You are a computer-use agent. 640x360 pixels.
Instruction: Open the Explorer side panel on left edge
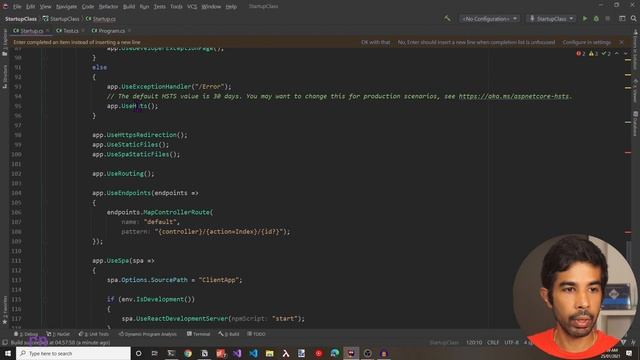coord(5,42)
